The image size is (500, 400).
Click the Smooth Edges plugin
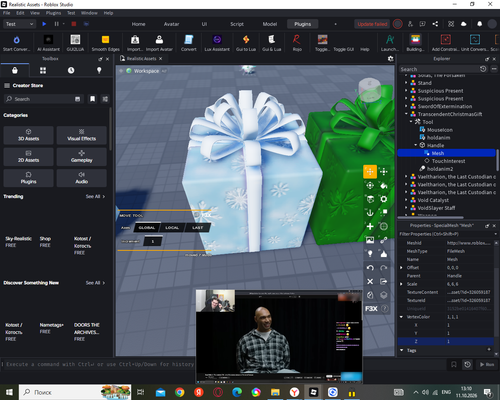click(105, 43)
